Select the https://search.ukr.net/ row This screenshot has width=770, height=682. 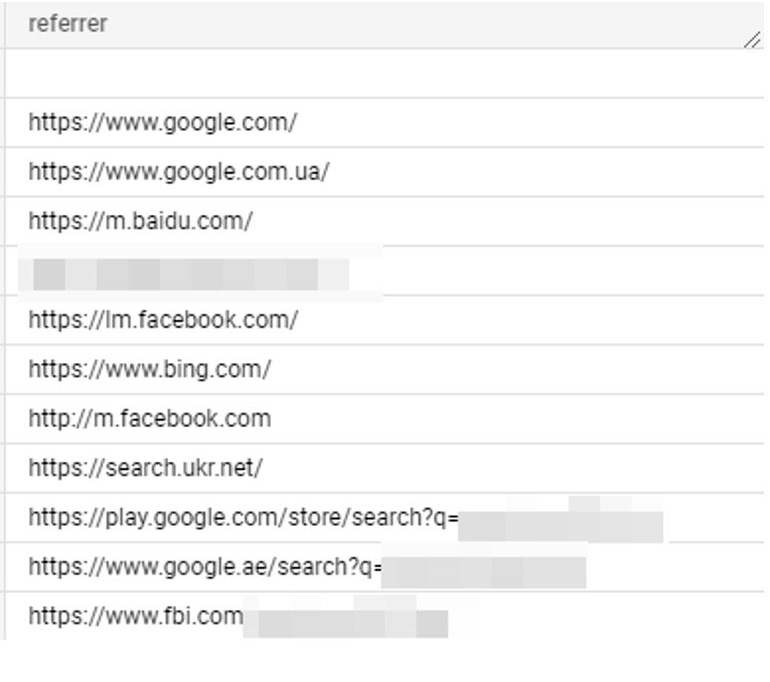(x=385, y=468)
